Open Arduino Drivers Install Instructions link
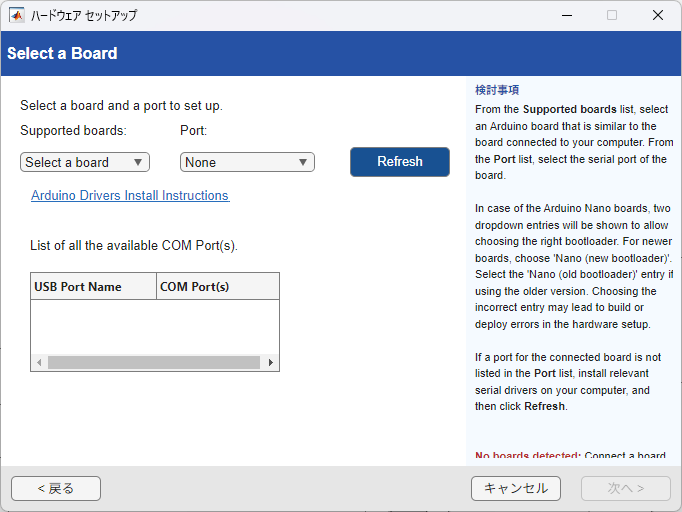 tap(130, 195)
